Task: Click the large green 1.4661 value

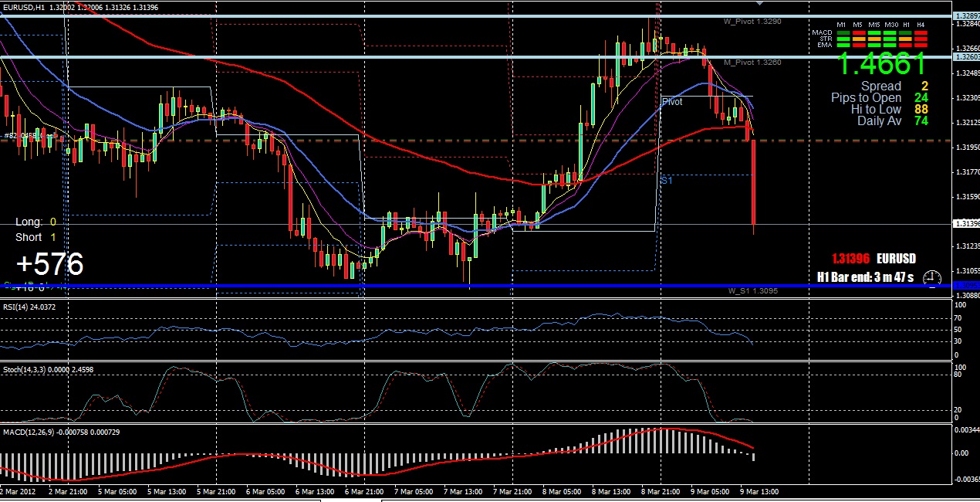Action: tap(881, 63)
